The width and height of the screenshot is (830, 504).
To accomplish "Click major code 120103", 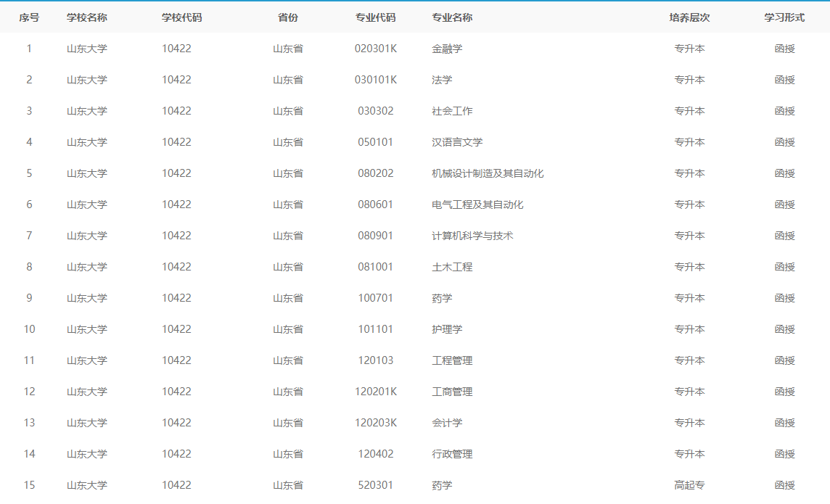I will point(375,360).
